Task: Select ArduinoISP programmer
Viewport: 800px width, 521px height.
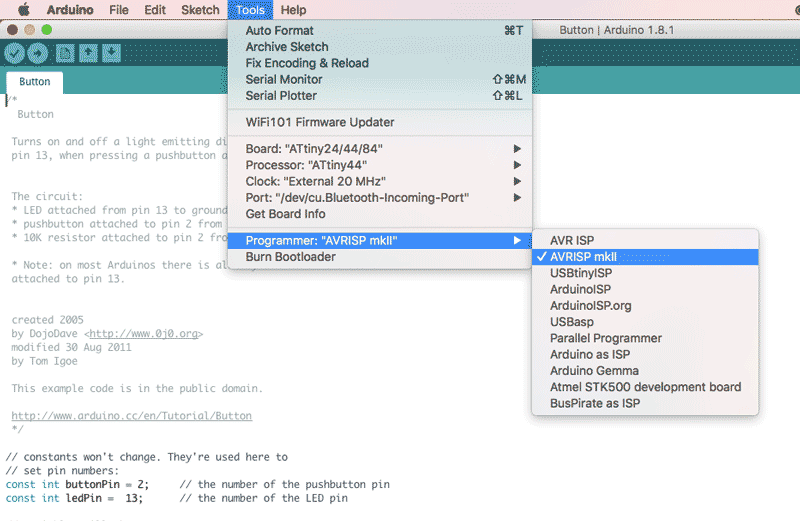Action: [645, 289]
